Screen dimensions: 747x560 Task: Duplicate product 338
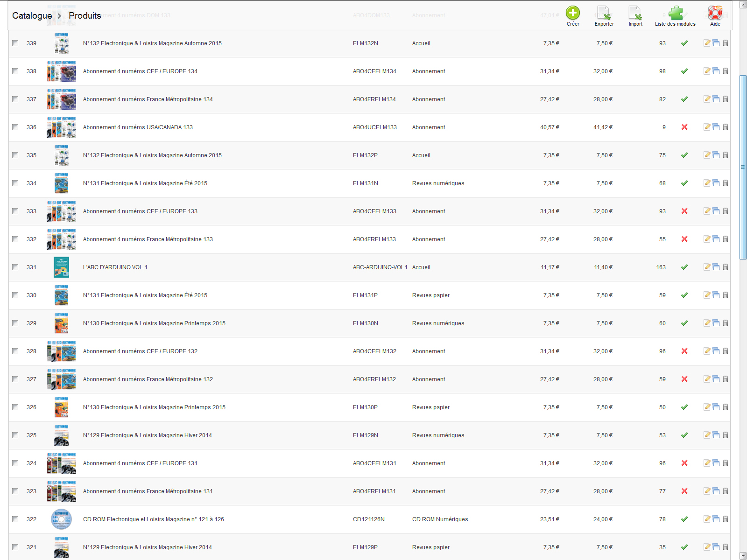(x=716, y=71)
